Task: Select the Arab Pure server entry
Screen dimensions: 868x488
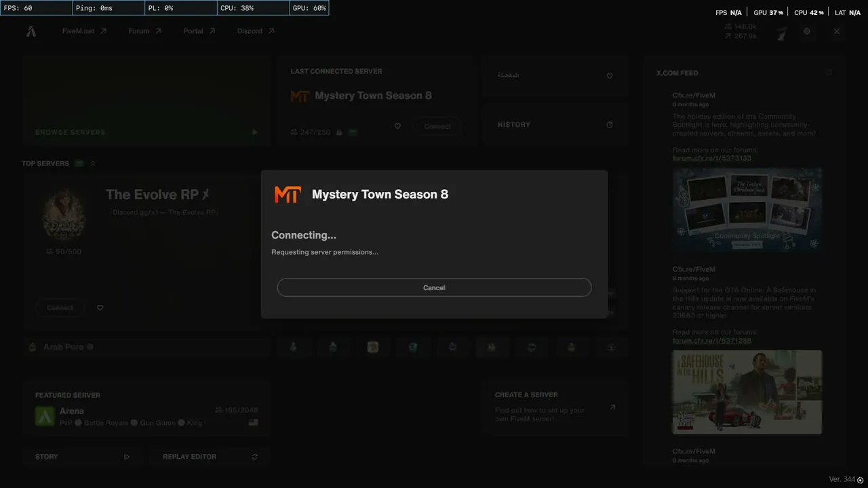Action: [x=146, y=347]
